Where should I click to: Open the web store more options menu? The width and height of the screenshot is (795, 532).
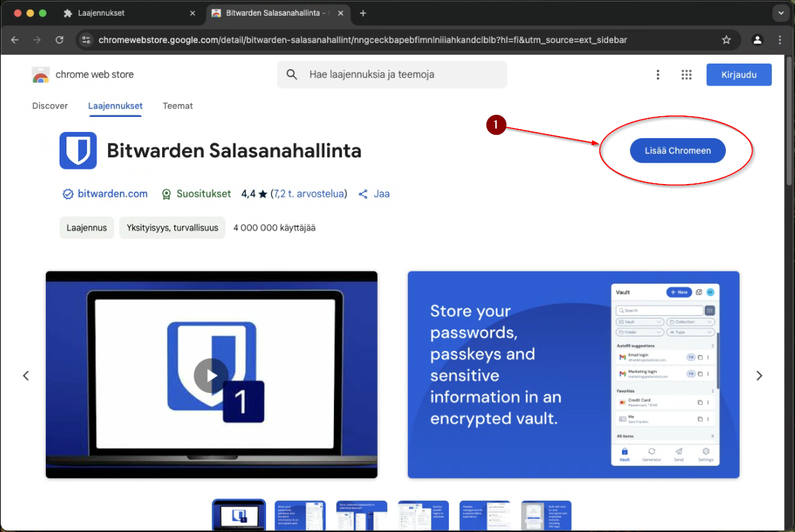(x=657, y=75)
